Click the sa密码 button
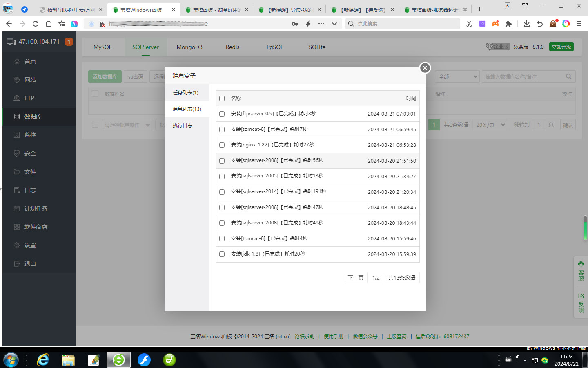588x368 pixels. coord(136,76)
